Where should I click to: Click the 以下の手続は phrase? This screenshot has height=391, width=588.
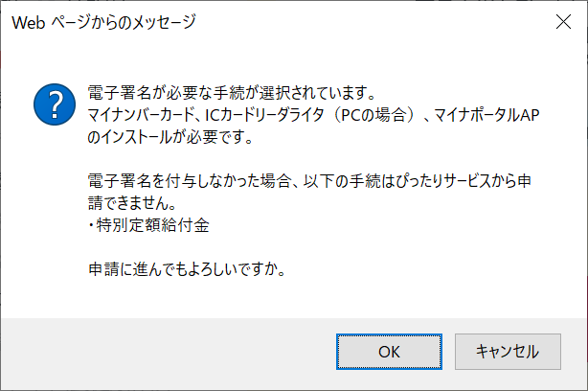point(348,181)
